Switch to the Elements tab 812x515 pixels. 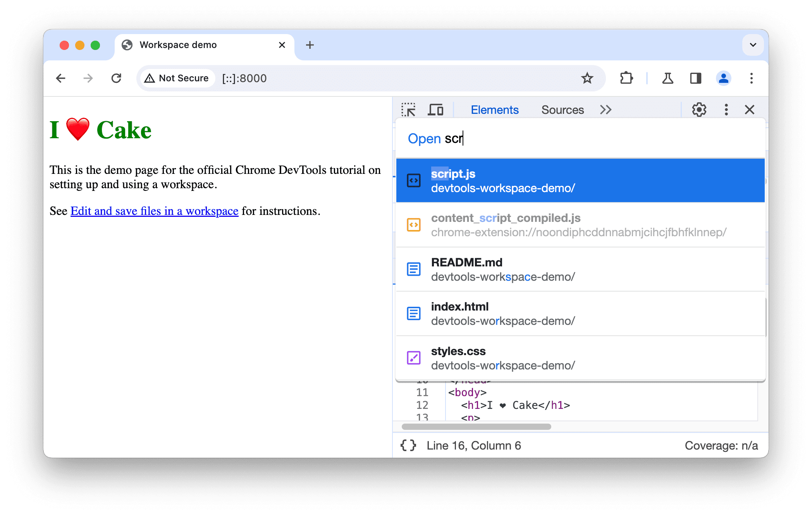[495, 109]
